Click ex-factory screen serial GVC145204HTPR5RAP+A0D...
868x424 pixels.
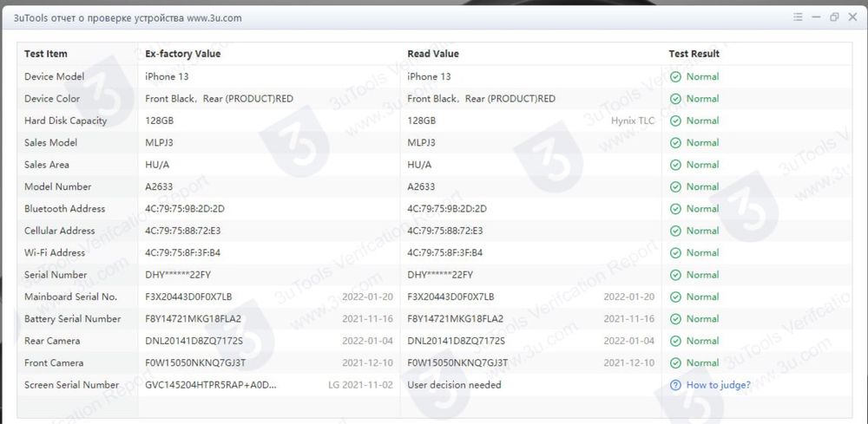point(210,385)
